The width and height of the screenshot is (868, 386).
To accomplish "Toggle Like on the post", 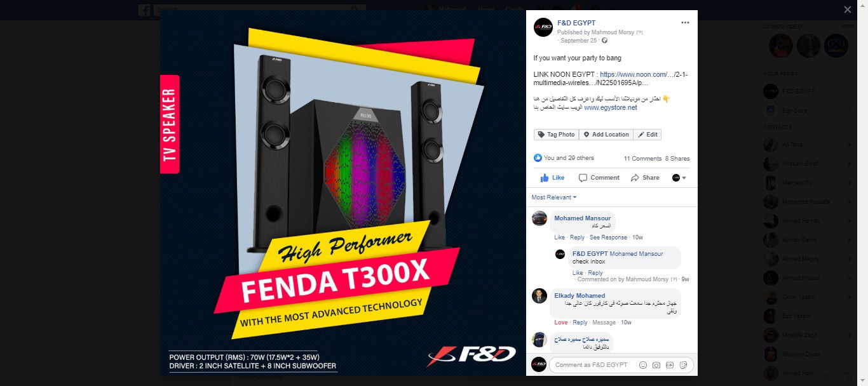I will (552, 178).
